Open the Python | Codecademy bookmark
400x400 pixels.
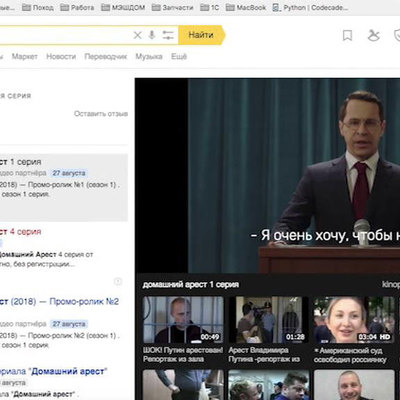[x=310, y=7]
